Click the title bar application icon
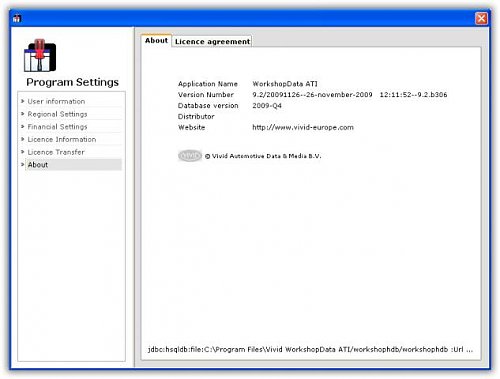Image resolution: width=500 pixels, height=379 pixels. click(x=17, y=19)
